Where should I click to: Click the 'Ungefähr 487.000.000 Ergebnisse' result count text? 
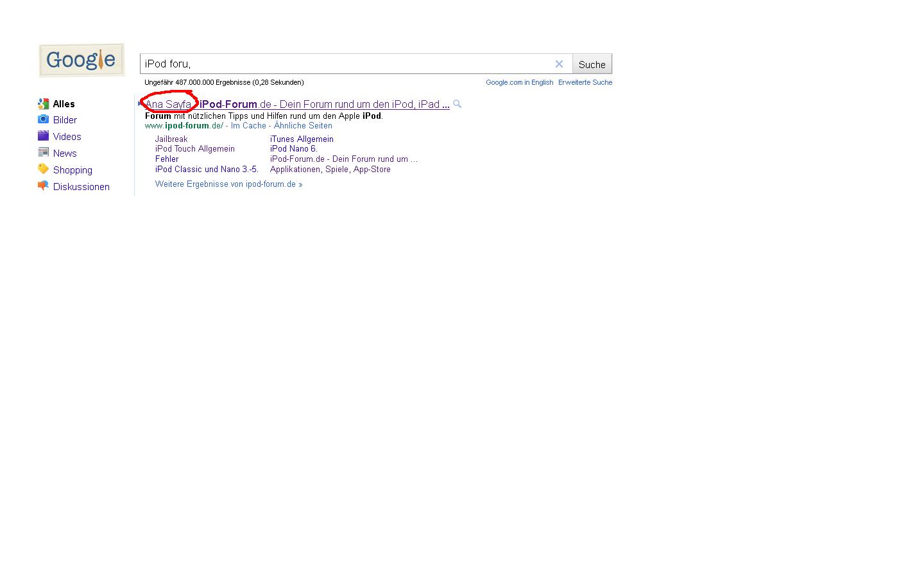(224, 82)
